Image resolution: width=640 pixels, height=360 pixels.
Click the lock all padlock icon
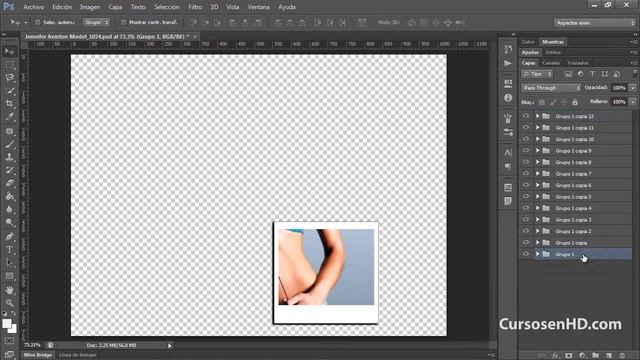point(575,102)
